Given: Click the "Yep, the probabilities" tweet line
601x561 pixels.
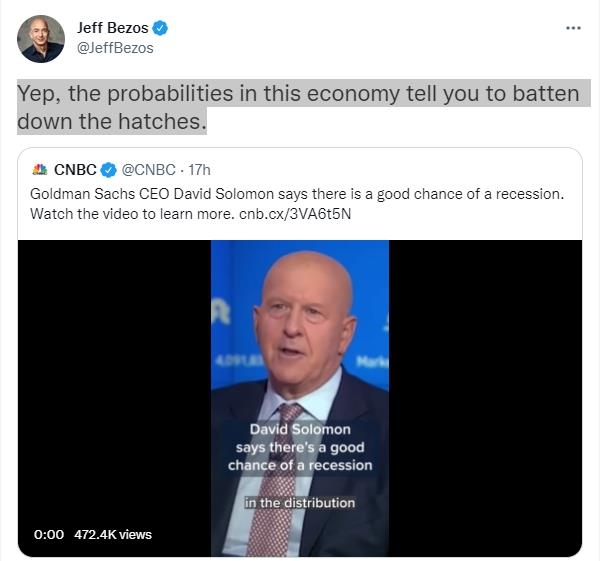Looking at the screenshot, I should pyautogui.click(x=298, y=94).
